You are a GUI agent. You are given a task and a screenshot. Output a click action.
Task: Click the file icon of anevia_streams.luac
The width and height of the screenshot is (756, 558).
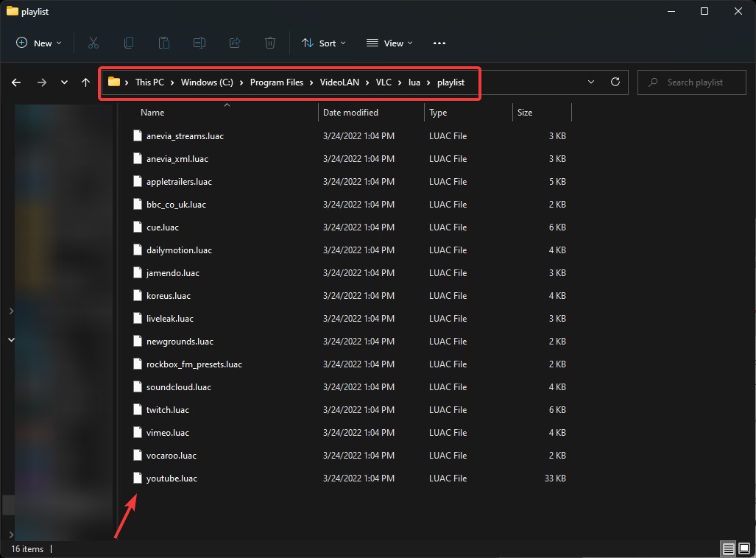pyautogui.click(x=138, y=135)
